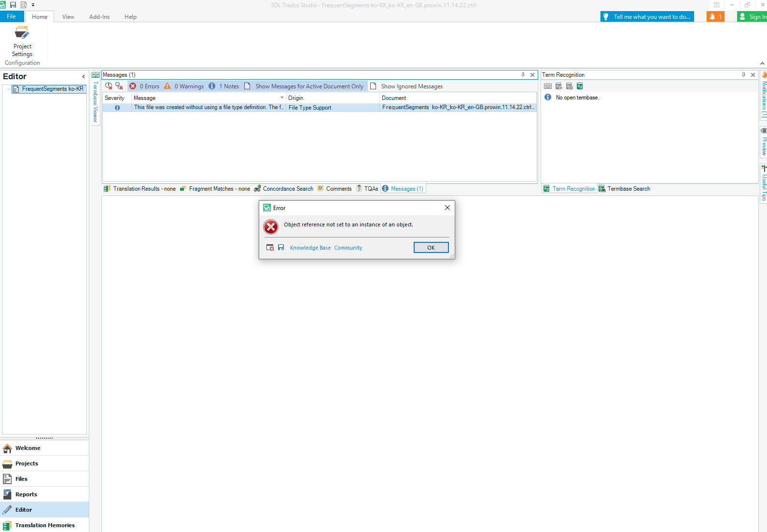Click the view term details icon in Term Recognition

[548, 86]
